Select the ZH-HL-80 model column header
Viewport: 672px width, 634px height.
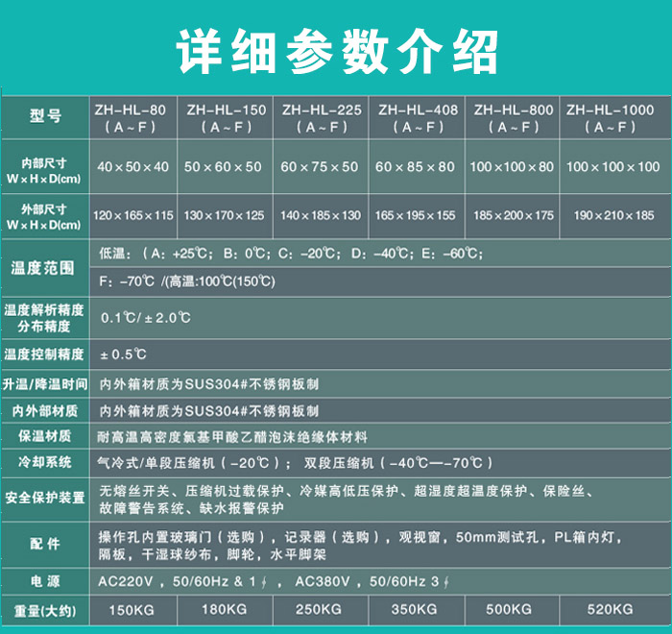click(132, 118)
